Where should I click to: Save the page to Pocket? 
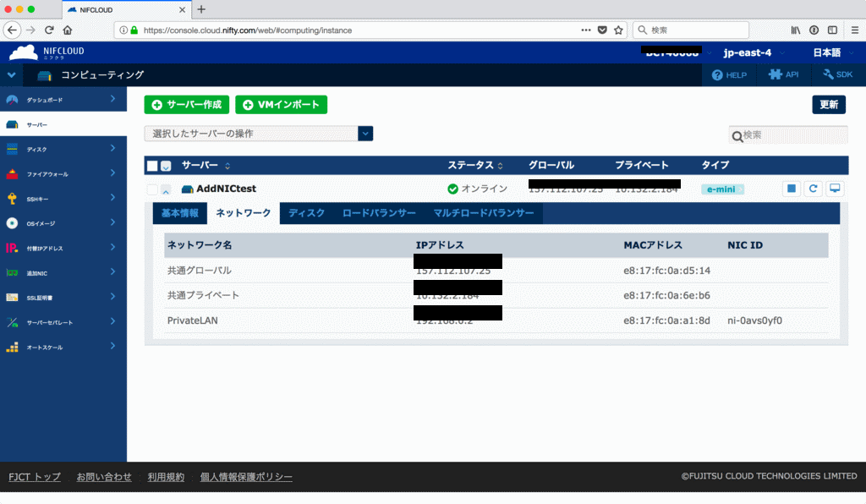click(x=602, y=30)
